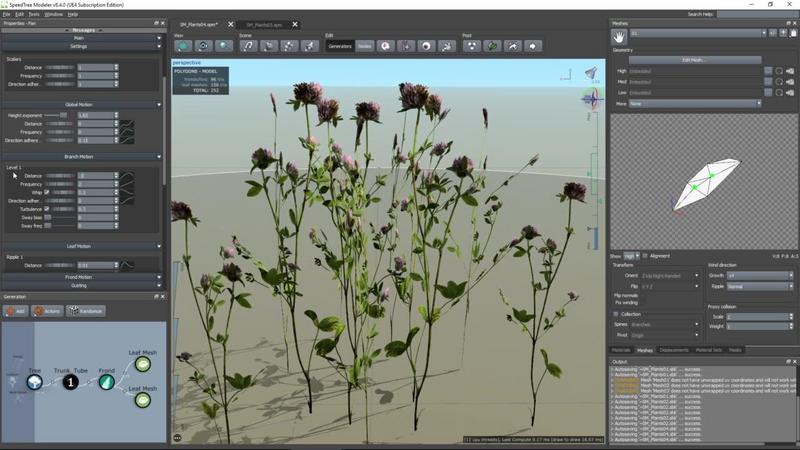Screen dimensions: 800x450
Task: Click the Add button in Generation
Action: point(16,311)
